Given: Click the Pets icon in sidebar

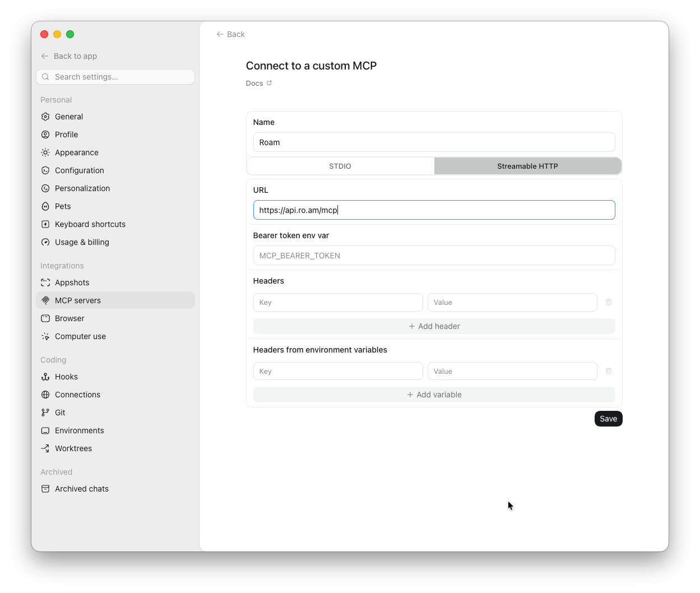Looking at the screenshot, I should point(45,206).
